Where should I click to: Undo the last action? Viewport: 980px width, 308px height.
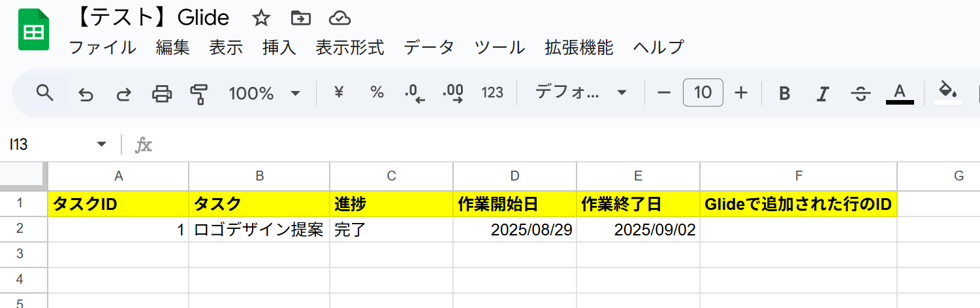click(x=86, y=94)
